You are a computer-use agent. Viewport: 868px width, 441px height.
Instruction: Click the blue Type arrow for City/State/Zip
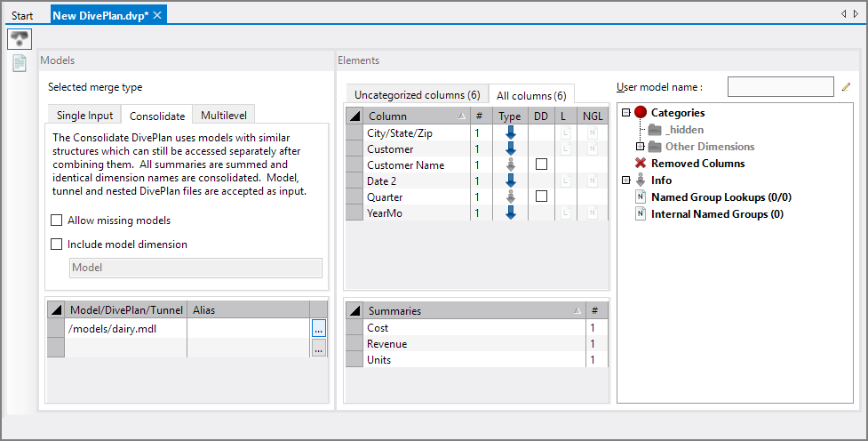(x=510, y=132)
